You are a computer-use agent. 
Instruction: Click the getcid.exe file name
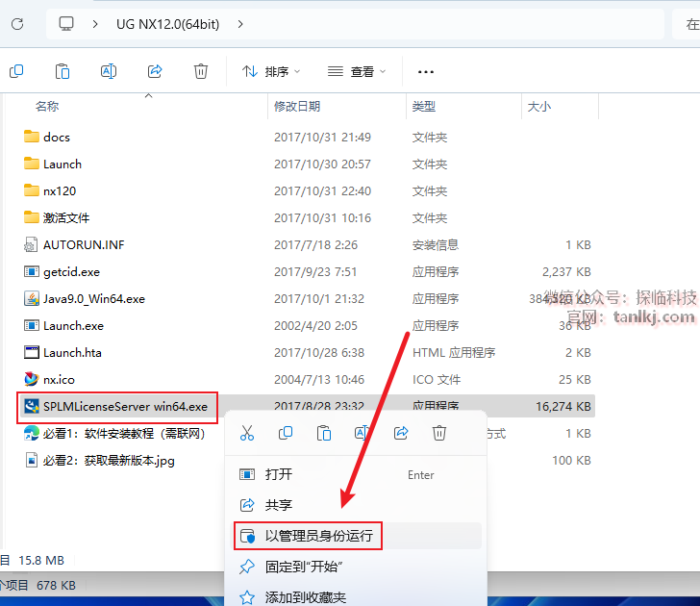[71, 272]
